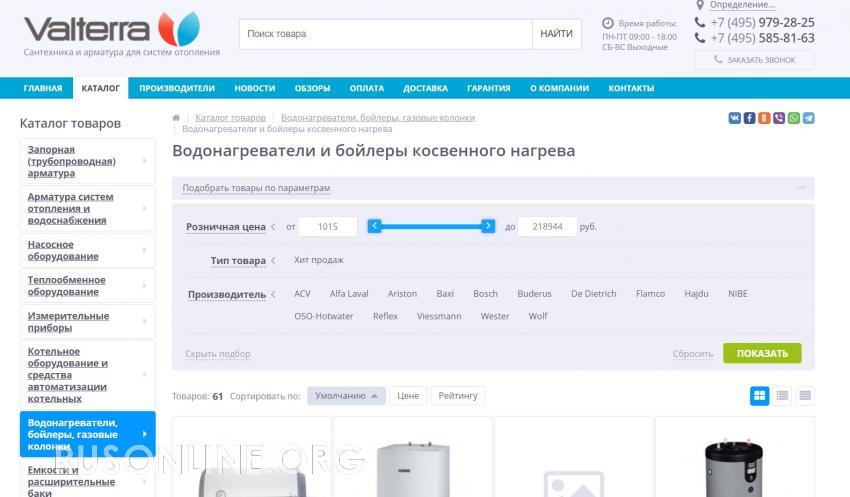Open the Гарантия menu item

click(x=488, y=88)
